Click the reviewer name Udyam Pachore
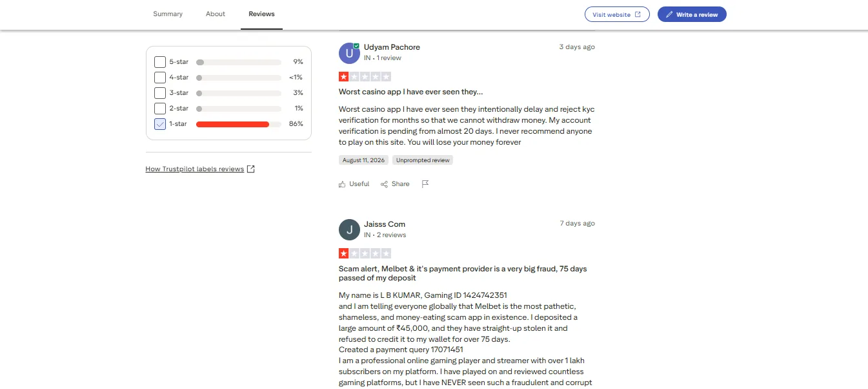 click(392, 47)
